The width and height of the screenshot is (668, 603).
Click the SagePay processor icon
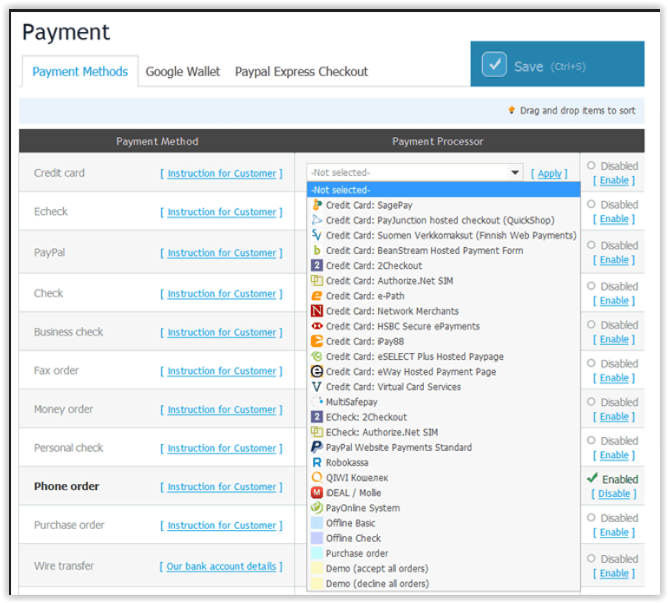coord(317,205)
